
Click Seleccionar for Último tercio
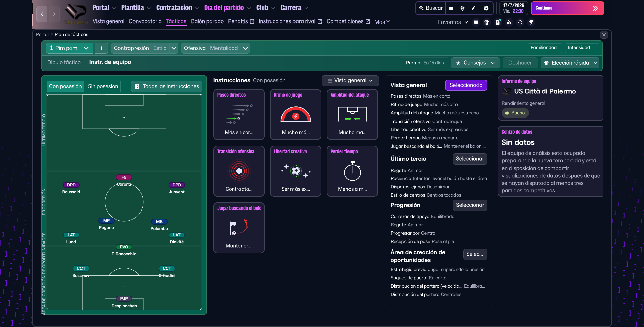470,159
